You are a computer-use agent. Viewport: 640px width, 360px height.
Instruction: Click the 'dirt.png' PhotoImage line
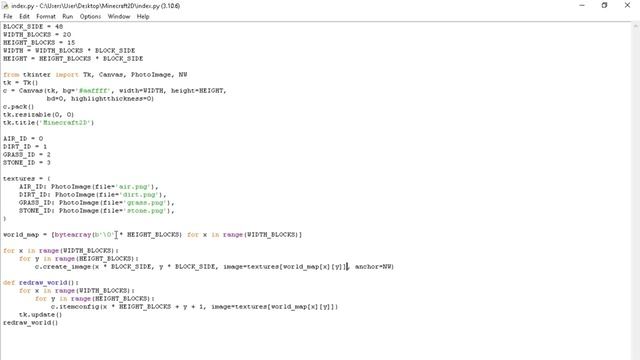point(93,195)
